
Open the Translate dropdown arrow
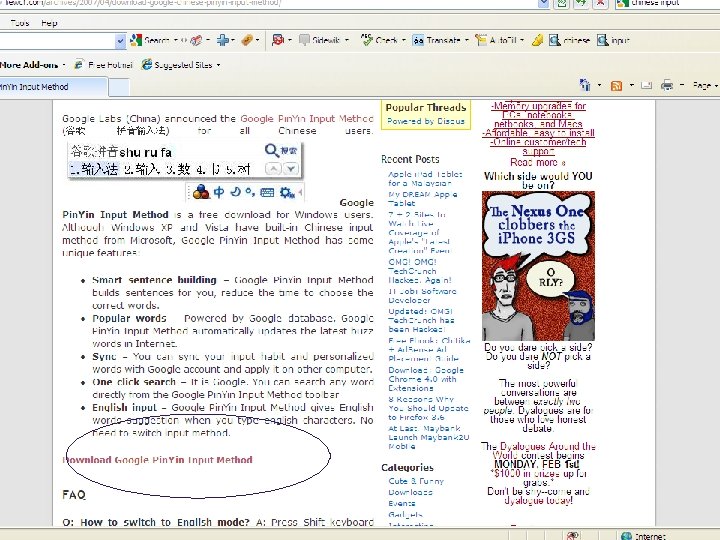[467, 40]
